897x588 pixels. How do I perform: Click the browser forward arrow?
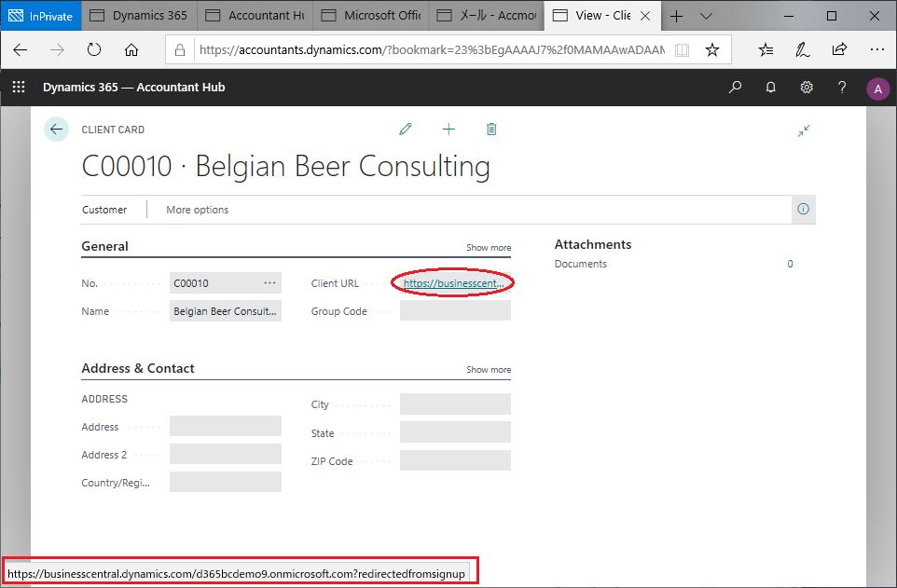(x=57, y=50)
